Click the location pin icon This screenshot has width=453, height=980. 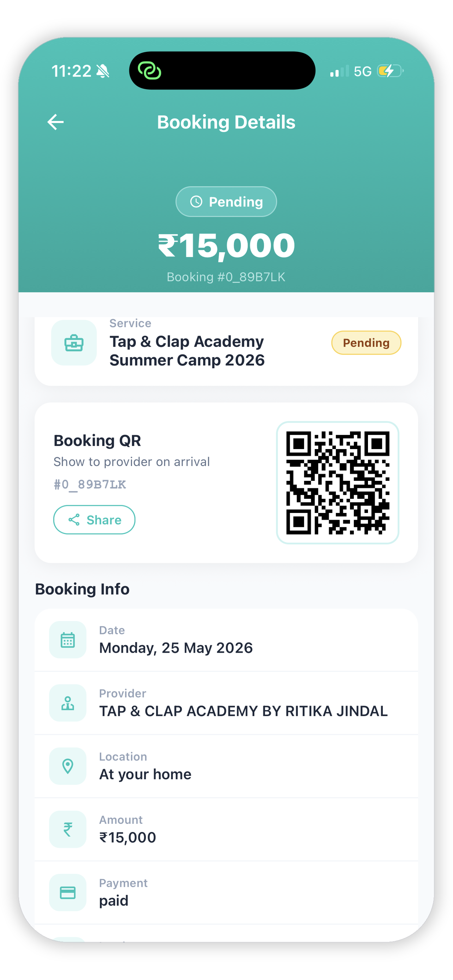tap(68, 766)
